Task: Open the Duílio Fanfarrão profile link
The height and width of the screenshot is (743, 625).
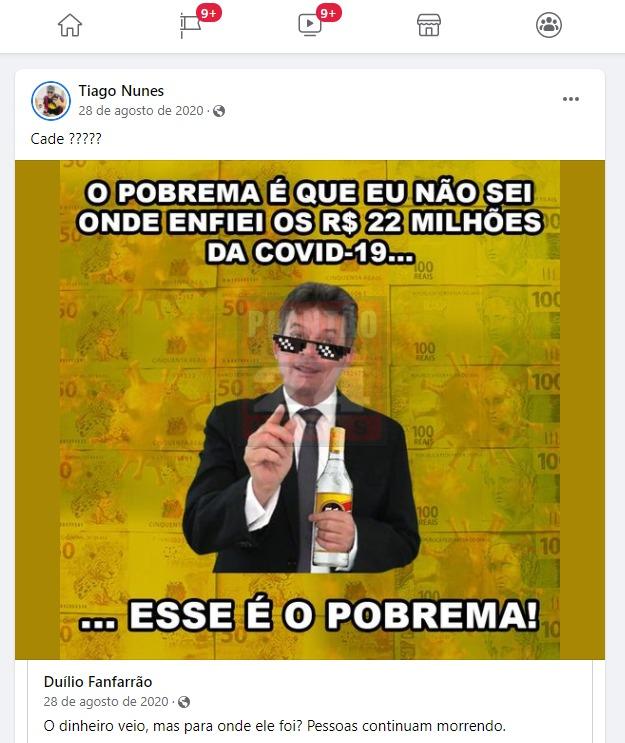Action: coord(98,682)
